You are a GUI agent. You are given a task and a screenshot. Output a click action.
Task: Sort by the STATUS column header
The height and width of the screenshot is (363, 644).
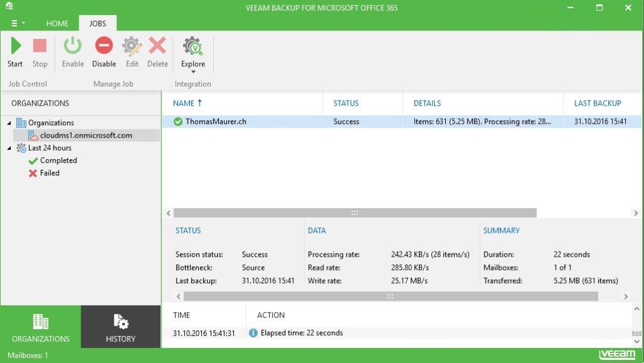(346, 103)
